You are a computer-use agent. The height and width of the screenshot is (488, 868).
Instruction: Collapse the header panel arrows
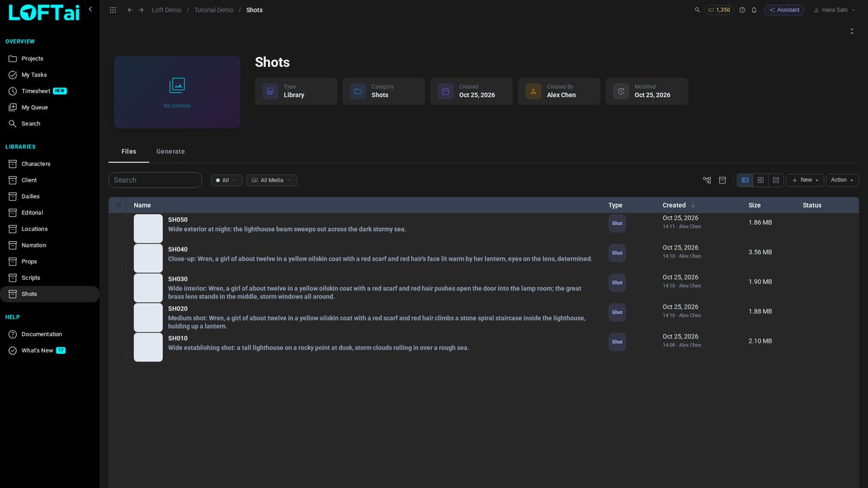point(852,31)
